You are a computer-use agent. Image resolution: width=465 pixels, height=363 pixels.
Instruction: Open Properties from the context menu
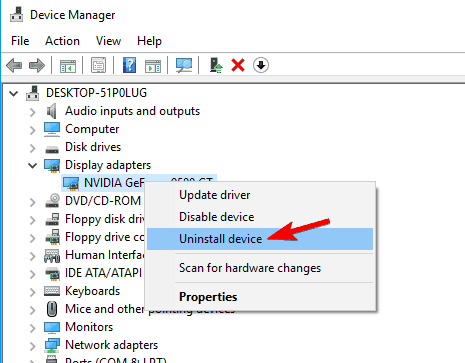tap(260, 297)
